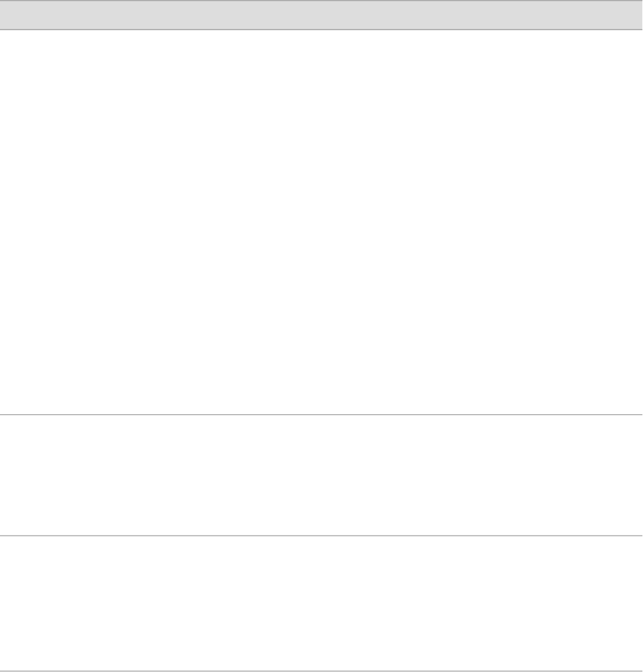This screenshot has width=643, height=672.
Task: Click the center of the second row
Action: (x=321, y=475)
